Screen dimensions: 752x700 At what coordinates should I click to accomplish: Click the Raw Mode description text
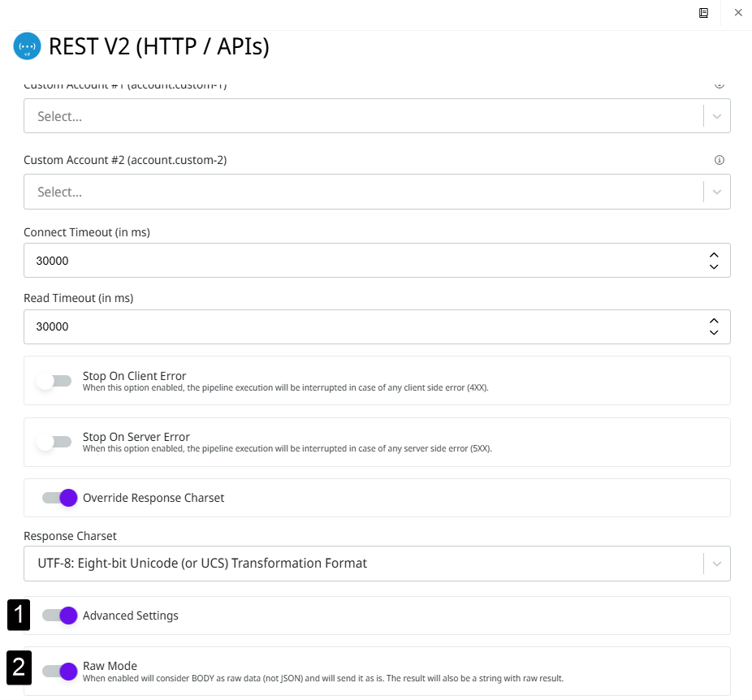click(323, 678)
